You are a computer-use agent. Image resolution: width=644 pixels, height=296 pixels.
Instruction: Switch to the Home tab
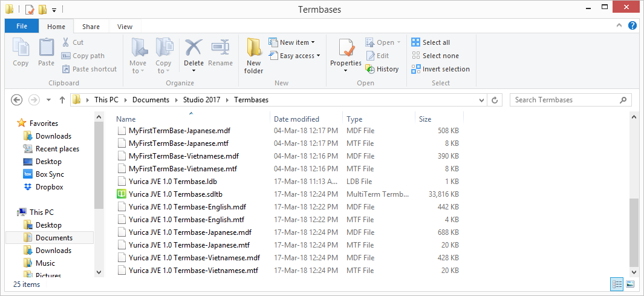click(x=56, y=26)
